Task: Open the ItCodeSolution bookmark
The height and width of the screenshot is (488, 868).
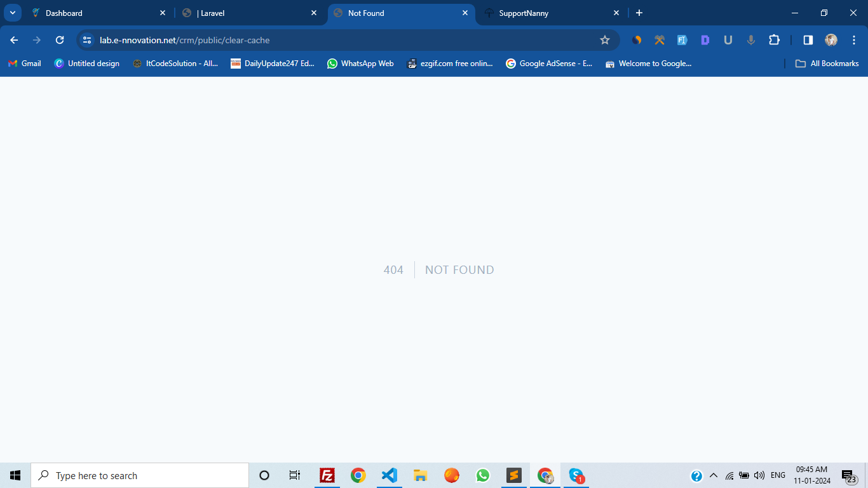Action: coord(175,64)
